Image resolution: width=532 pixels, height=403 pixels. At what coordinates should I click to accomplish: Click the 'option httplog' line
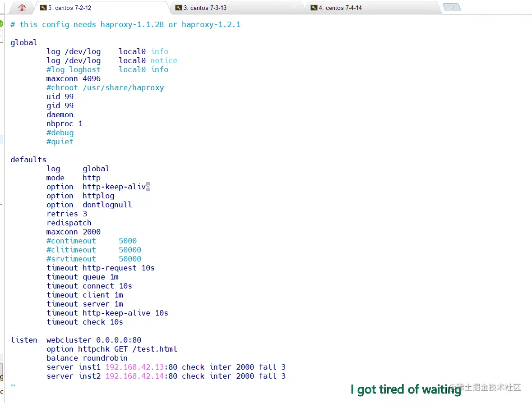pyautogui.click(x=80, y=196)
